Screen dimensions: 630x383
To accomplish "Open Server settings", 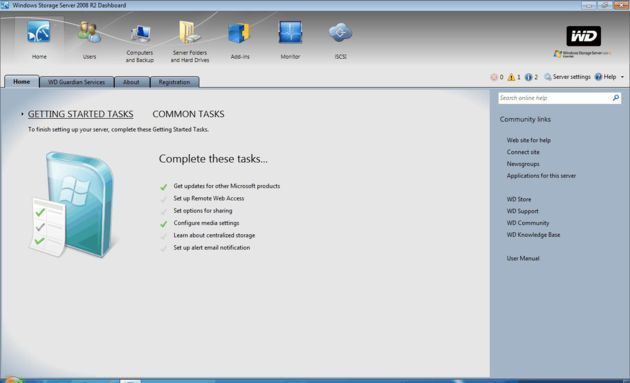I will coord(567,77).
